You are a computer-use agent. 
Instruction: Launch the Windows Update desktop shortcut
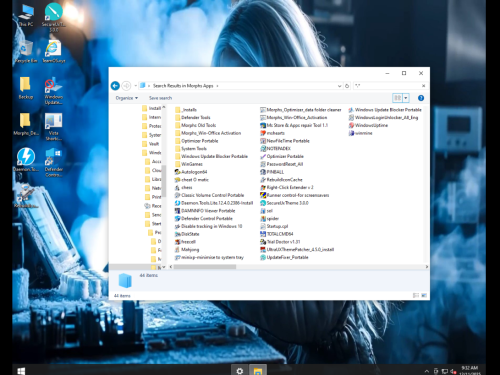pyautogui.click(x=53, y=90)
